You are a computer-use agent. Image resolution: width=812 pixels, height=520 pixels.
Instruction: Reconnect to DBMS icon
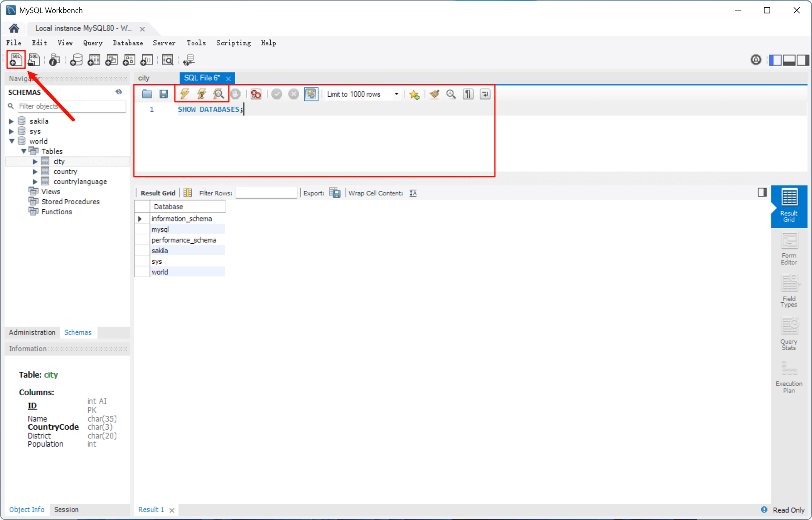point(189,60)
